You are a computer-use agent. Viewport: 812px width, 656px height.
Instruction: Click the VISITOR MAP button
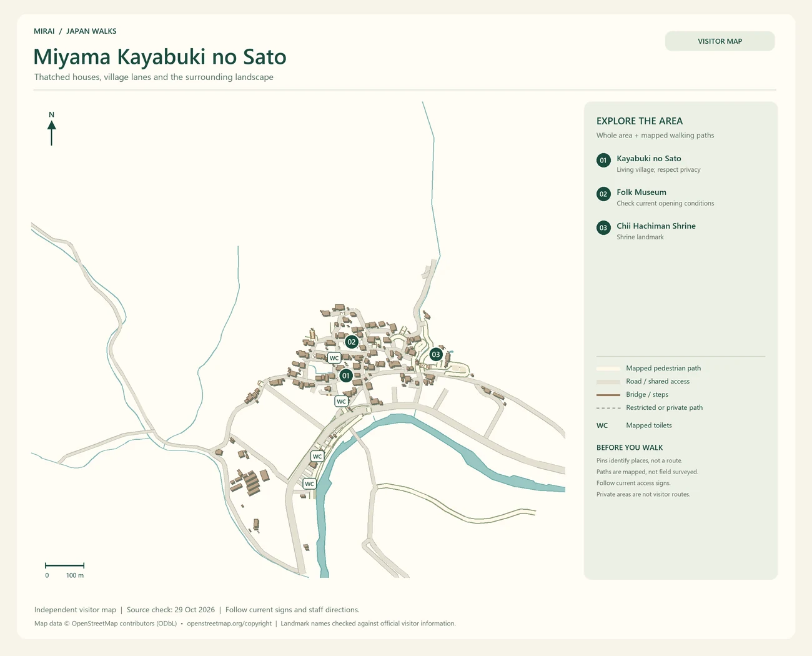pyautogui.click(x=720, y=41)
